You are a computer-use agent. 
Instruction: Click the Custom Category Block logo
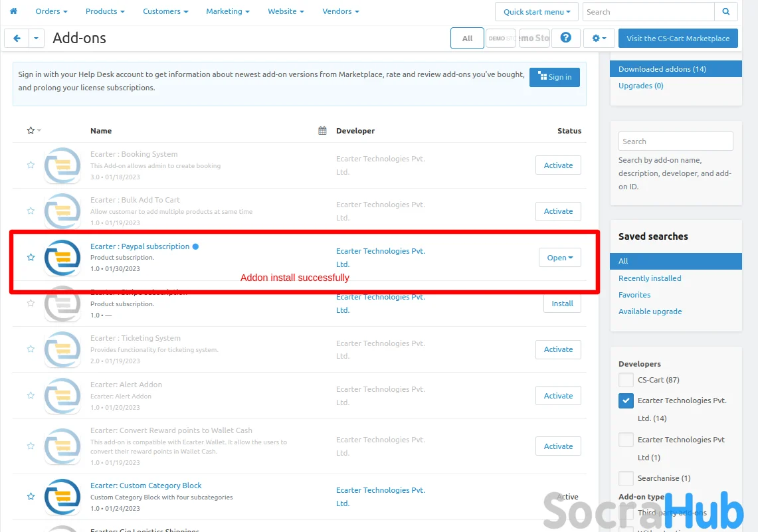click(x=62, y=496)
